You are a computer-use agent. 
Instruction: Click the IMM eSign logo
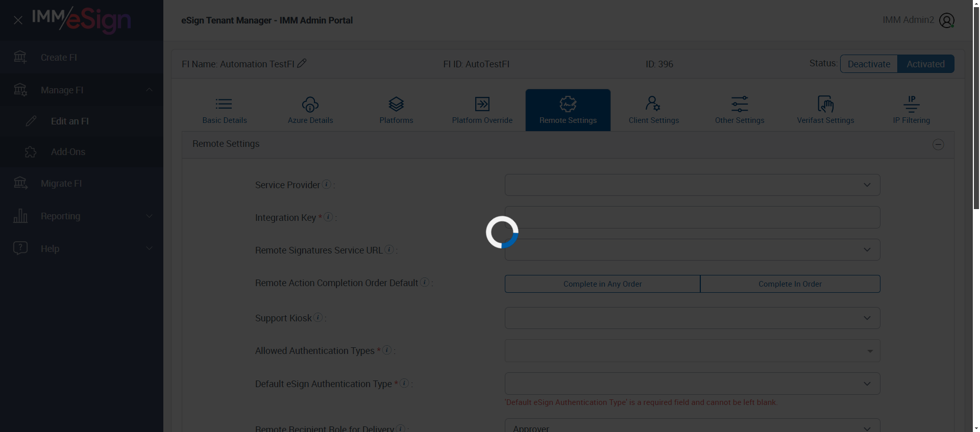tap(82, 20)
